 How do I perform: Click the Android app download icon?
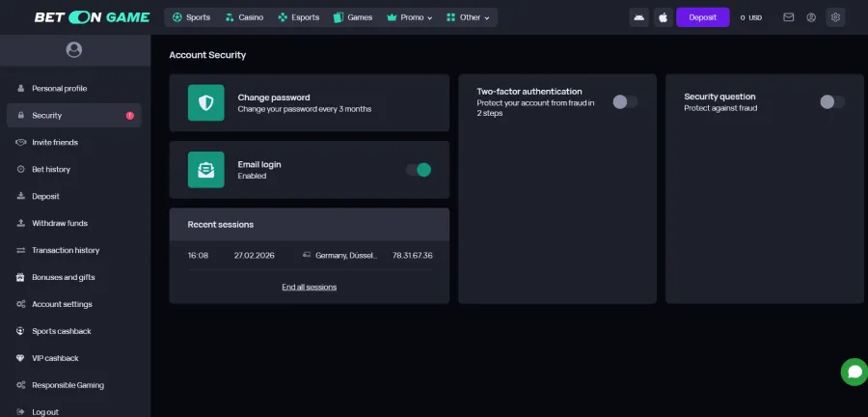click(x=638, y=17)
